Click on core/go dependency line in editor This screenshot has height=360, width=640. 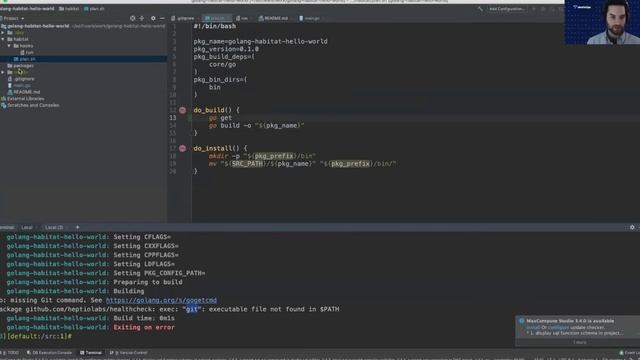pos(222,64)
